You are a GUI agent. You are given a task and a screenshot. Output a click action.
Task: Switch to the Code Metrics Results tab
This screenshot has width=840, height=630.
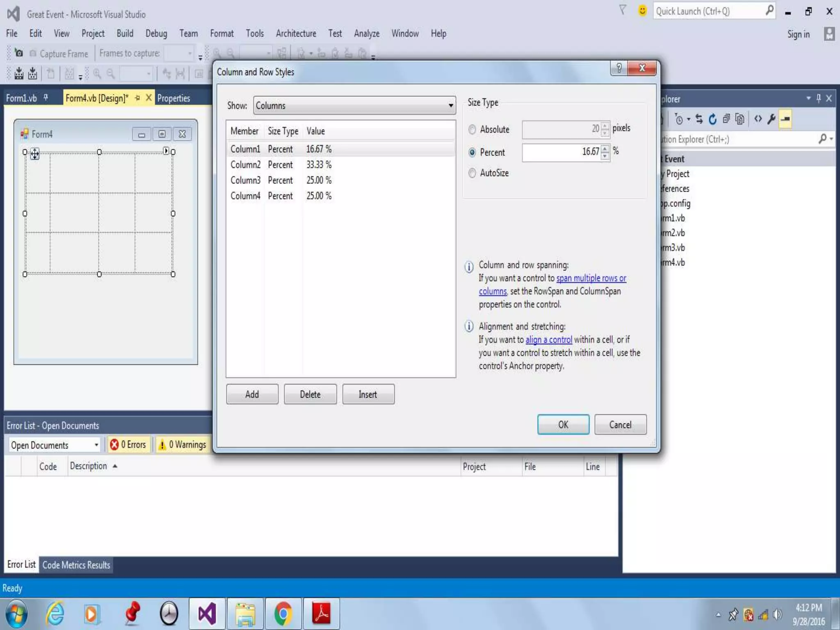[76, 565]
